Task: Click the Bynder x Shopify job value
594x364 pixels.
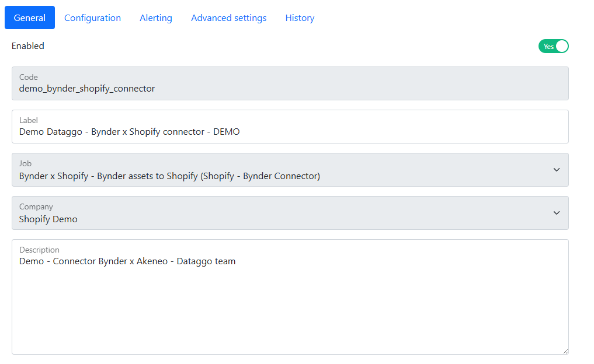Action: pyautogui.click(x=169, y=176)
